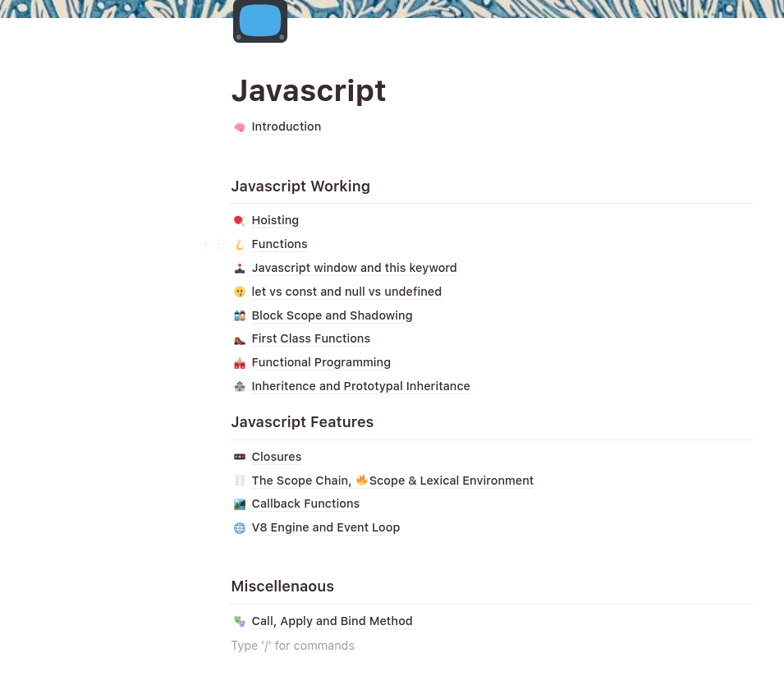Go to Javascript window and this keyword
This screenshot has width=784, height=690.
click(354, 268)
